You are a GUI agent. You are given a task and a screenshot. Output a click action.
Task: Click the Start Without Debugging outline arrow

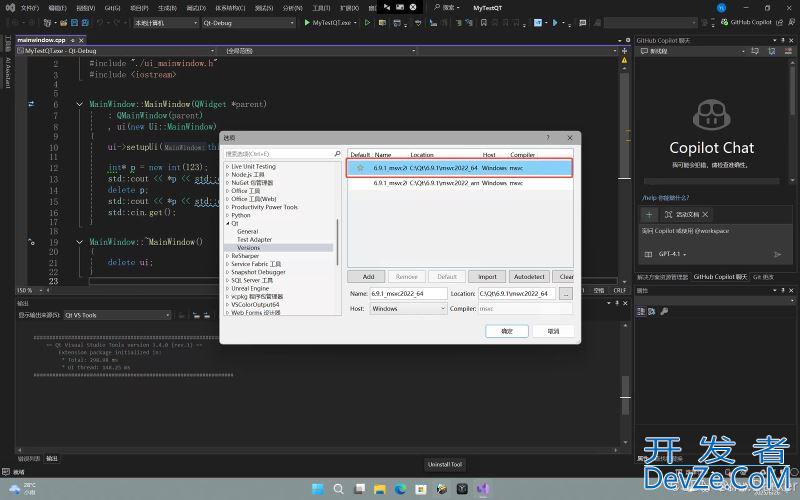(x=367, y=23)
